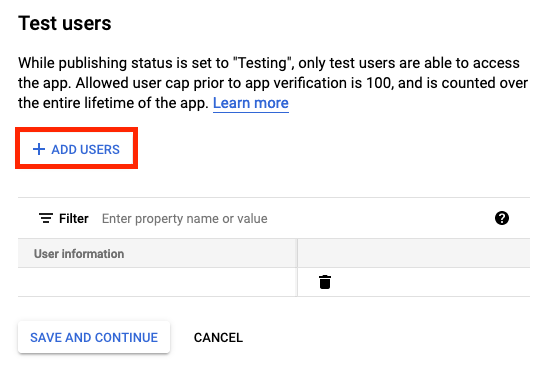Focus the Enter property name or value field

pos(184,218)
